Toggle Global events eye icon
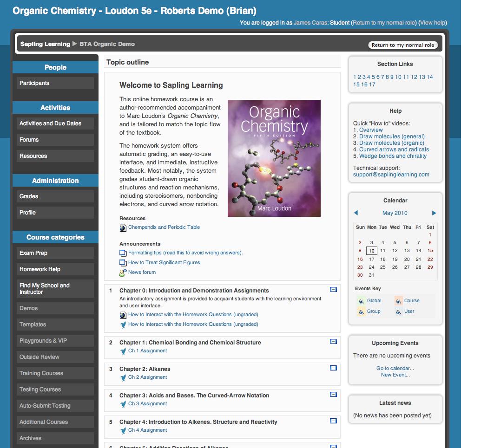This screenshot has width=494, height=448. point(361,301)
